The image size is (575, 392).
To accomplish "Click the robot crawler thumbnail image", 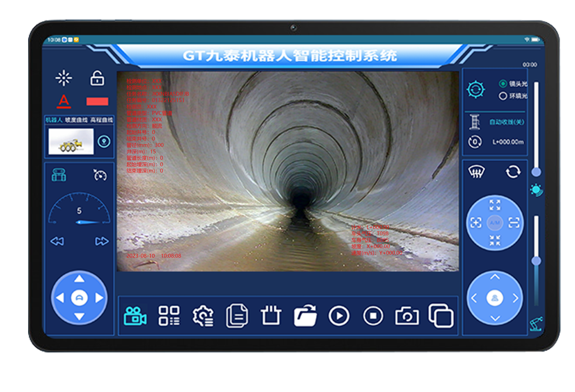I will tap(71, 141).
